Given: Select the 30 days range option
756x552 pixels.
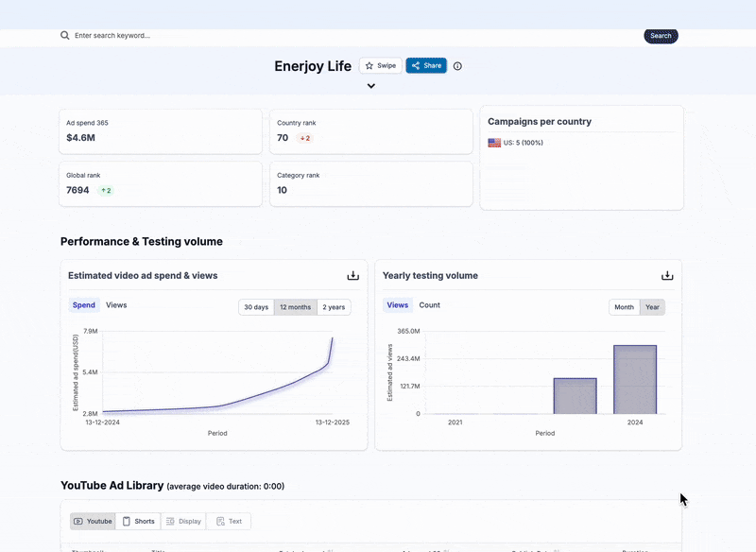Looking at the screenshot, I should coord(256,307).
